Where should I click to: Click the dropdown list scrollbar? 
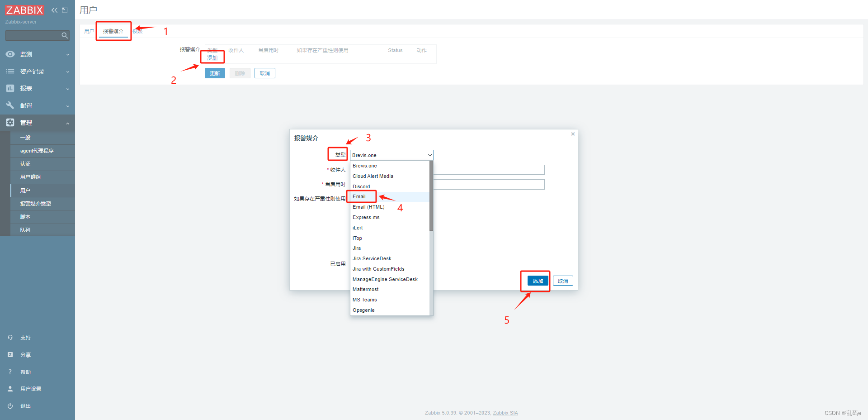tap(431, 196)
